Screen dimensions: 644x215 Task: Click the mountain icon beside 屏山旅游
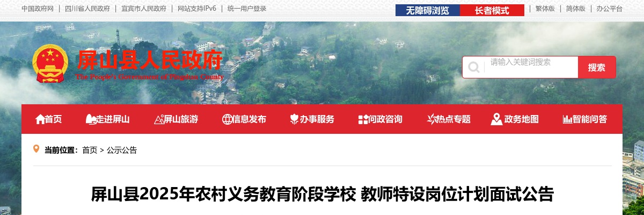coord(158,119)
